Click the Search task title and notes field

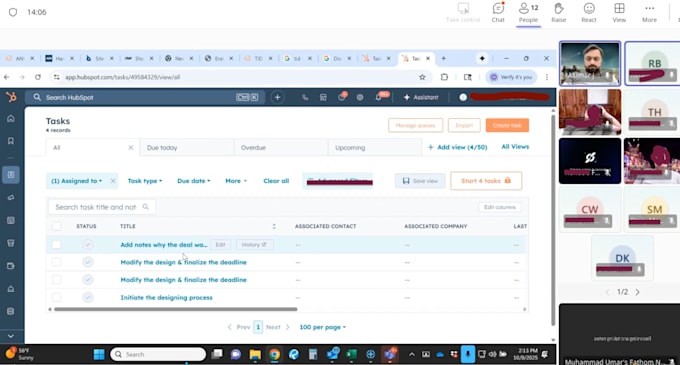point(102,207)
